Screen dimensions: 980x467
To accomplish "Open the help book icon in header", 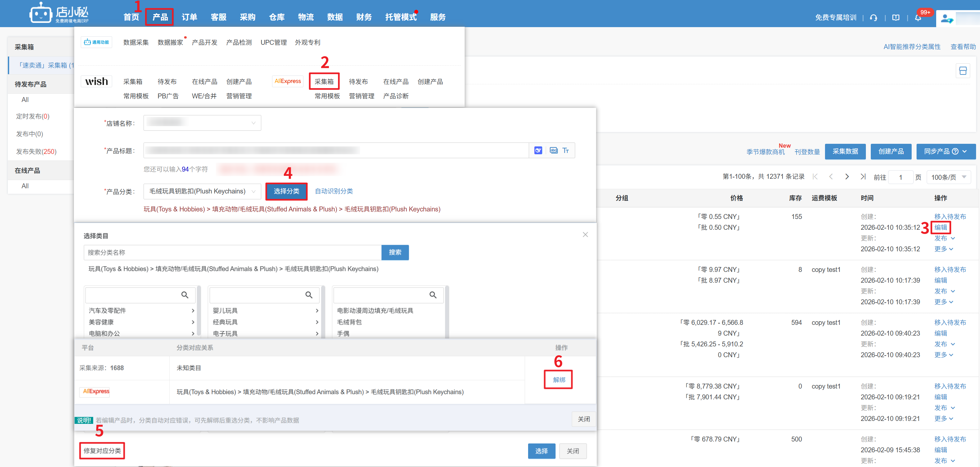I will tap(896, 18).
